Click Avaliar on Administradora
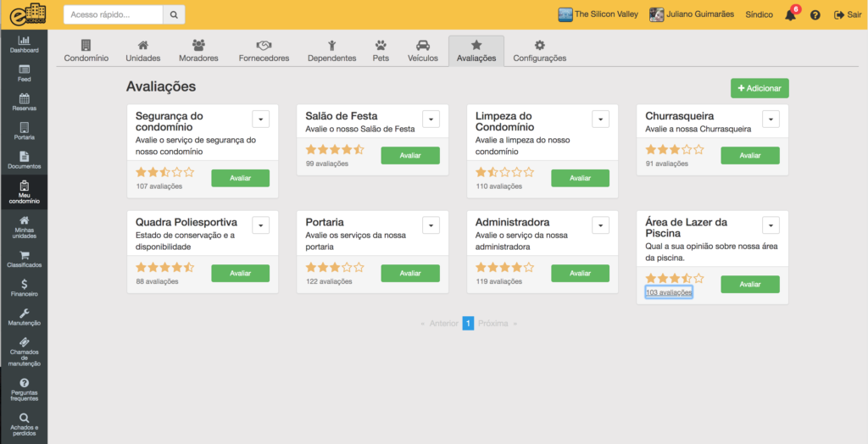The height and width of the screenshot is (444, 868). (x=580, y=274)
